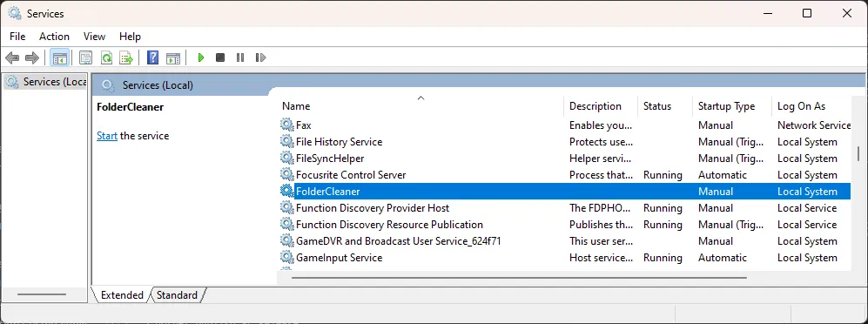Select Function Discovery Resource Publication name
The width and height of the screenshot is (868, 324).
pyautogui.click(x=390, y=225)
